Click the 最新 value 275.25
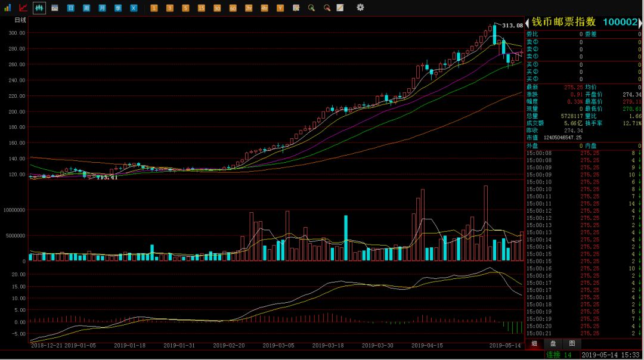This screenshot has height=360, width=644. pyautogui.click(x=574, y=87)
